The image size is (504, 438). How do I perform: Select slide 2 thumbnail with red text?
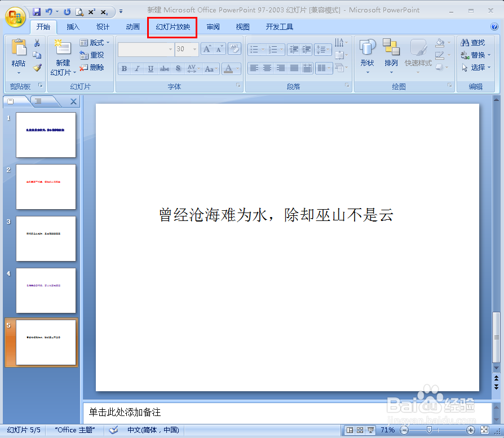point(46,187)
